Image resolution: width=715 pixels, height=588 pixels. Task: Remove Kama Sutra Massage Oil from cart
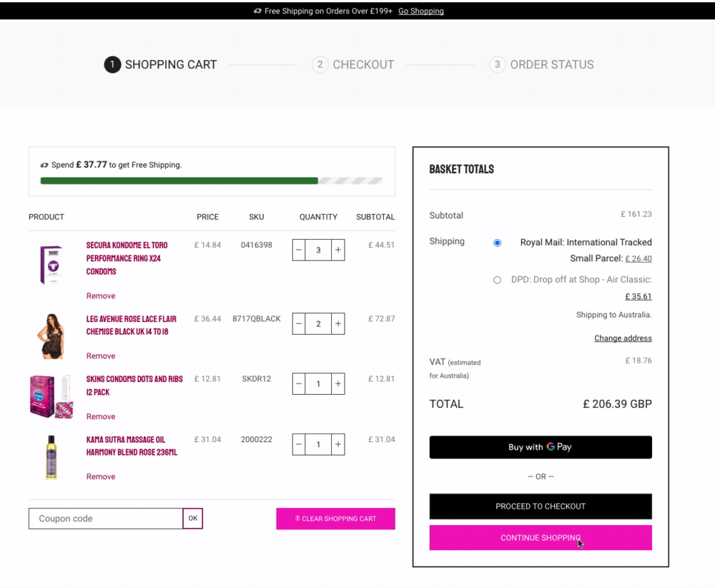pyautogui.click(x=101, y=476)
